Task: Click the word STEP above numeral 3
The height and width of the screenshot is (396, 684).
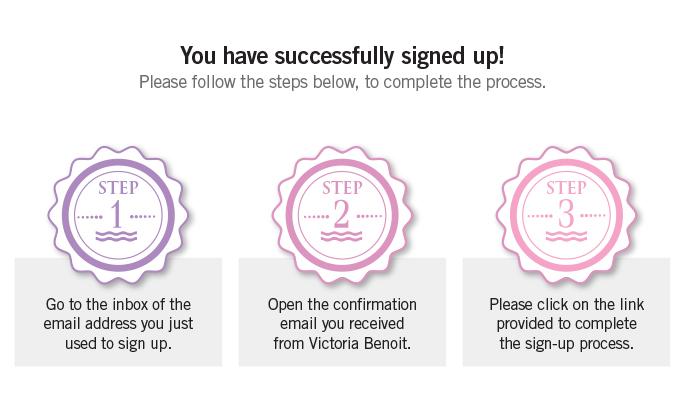Action: click(x=566, y=188)
